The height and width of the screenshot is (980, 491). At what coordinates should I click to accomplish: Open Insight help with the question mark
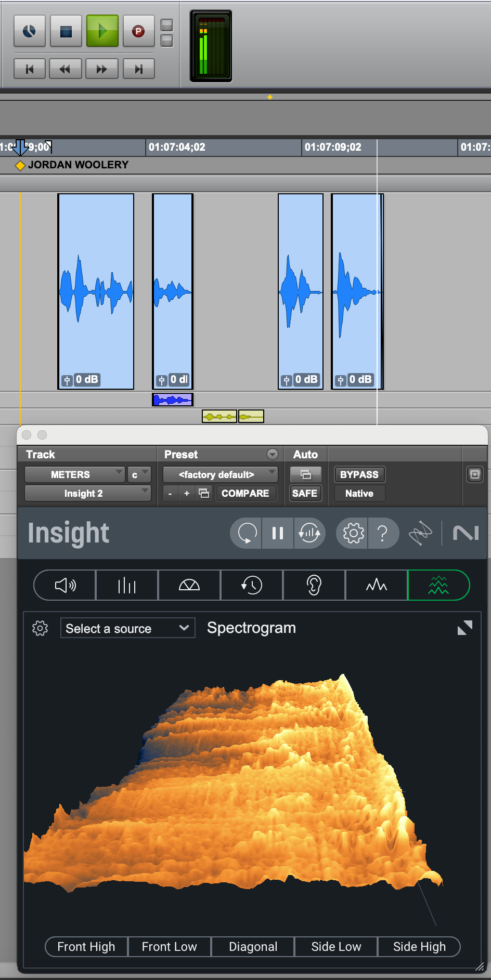383,533
